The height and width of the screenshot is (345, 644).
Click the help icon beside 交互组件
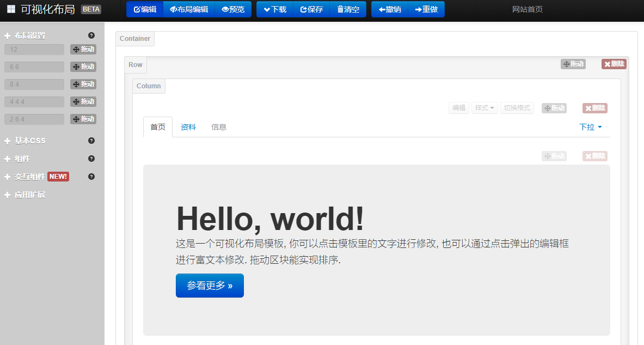point(91,177)
